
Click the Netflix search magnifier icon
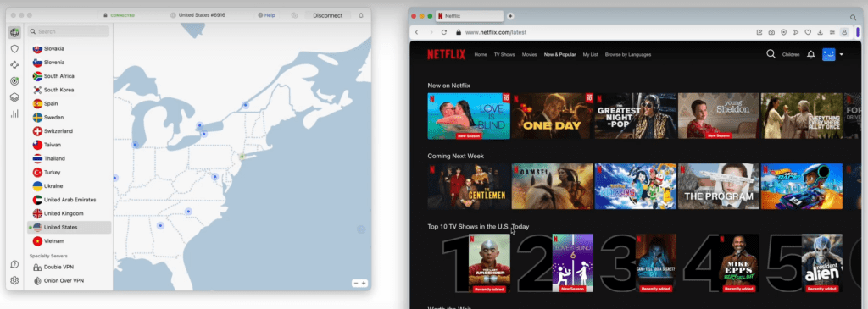click(771, 54)
